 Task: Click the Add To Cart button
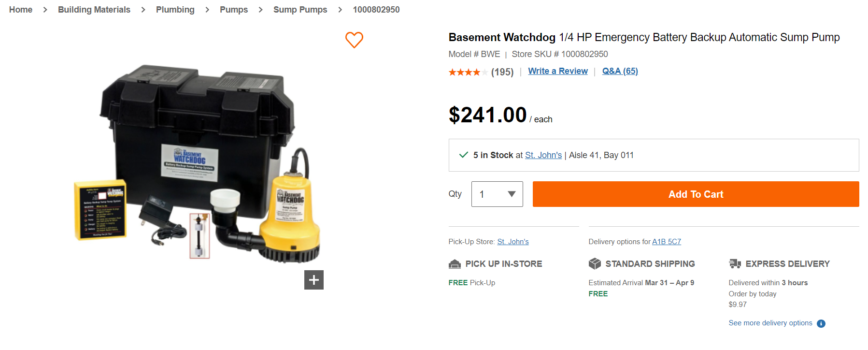click(696, 194)
